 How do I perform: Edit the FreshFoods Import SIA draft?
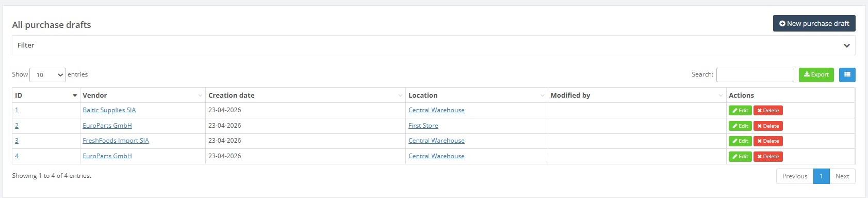[740, 141]
